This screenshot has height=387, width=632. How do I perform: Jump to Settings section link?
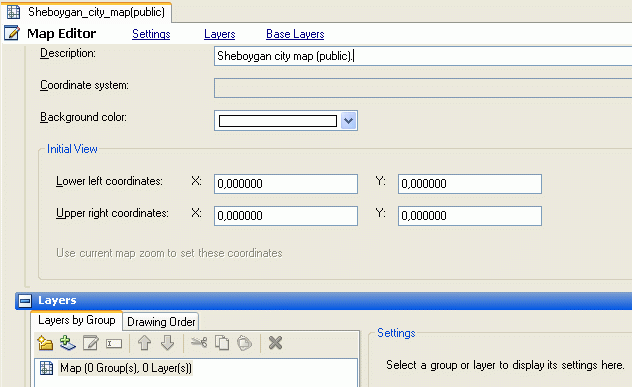(151, 34)
